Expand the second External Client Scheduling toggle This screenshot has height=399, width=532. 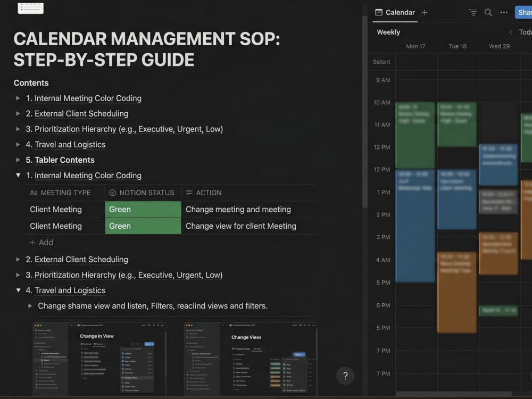click(18, 259)
